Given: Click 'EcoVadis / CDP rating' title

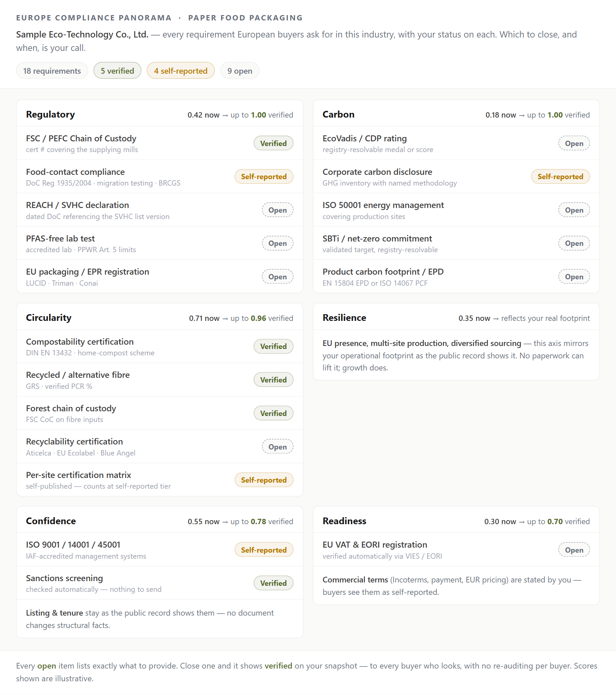Looking at the screenshot, I should click(x=365, y=138).
